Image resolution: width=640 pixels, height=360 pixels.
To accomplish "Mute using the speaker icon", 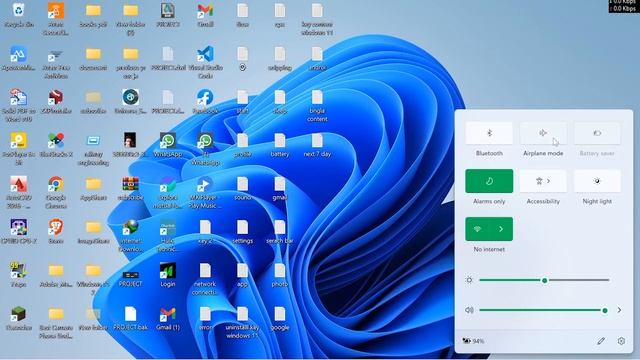I will coord(469,310).
